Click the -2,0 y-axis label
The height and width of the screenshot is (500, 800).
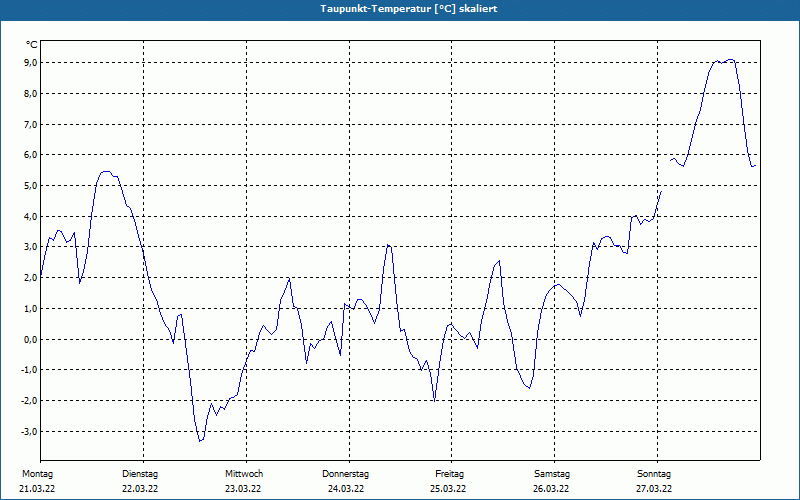pyautogui.click(x=29, y=401)
